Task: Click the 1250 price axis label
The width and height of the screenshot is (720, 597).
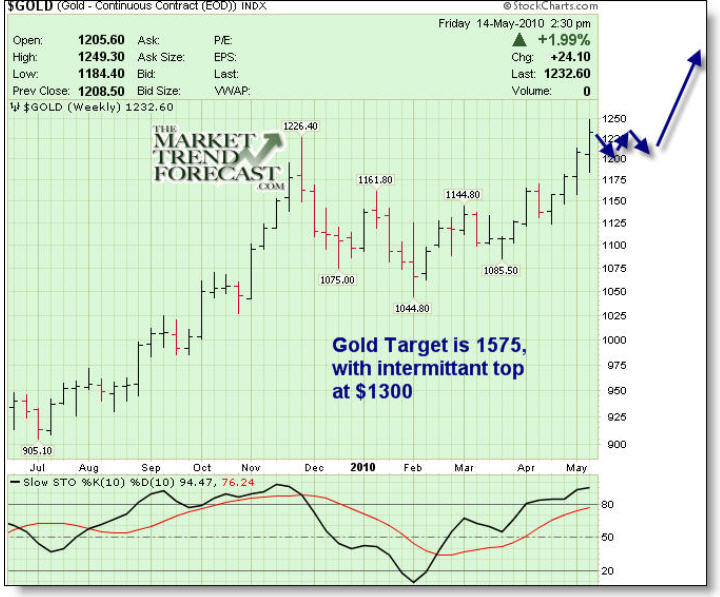Action: (614, 118)
